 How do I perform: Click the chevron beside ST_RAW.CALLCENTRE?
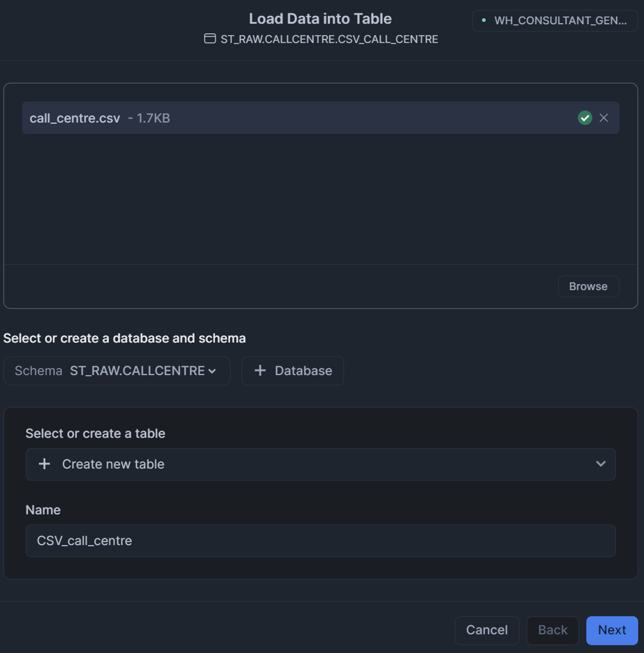tap(212, 371)
